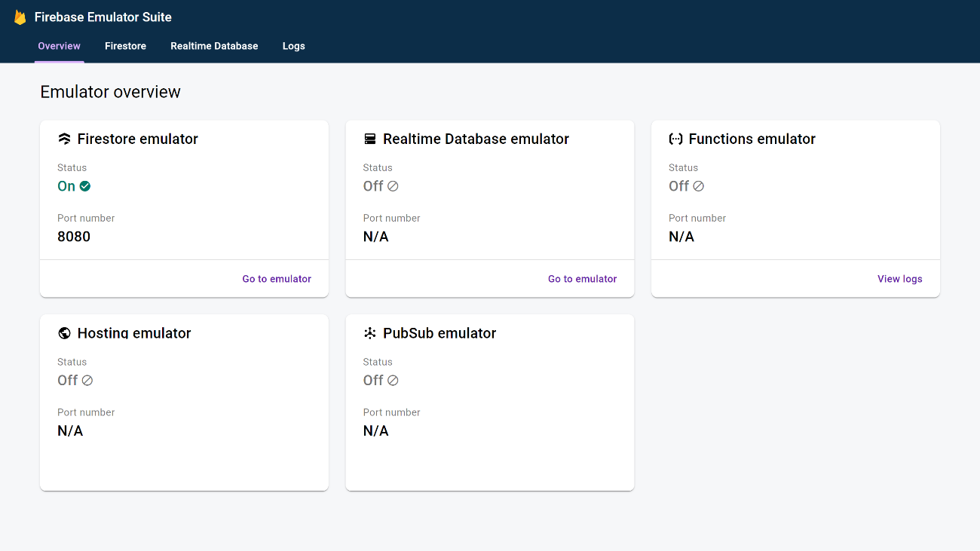Screen dimensions: 980x551
Task: Click PubSub emulator's N/A port value
Action: pos(376,431)
